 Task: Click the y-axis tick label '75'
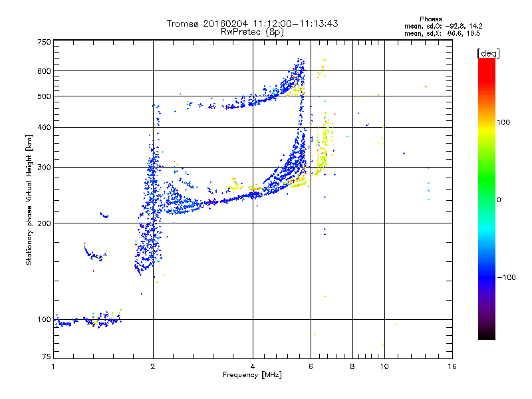47,356
